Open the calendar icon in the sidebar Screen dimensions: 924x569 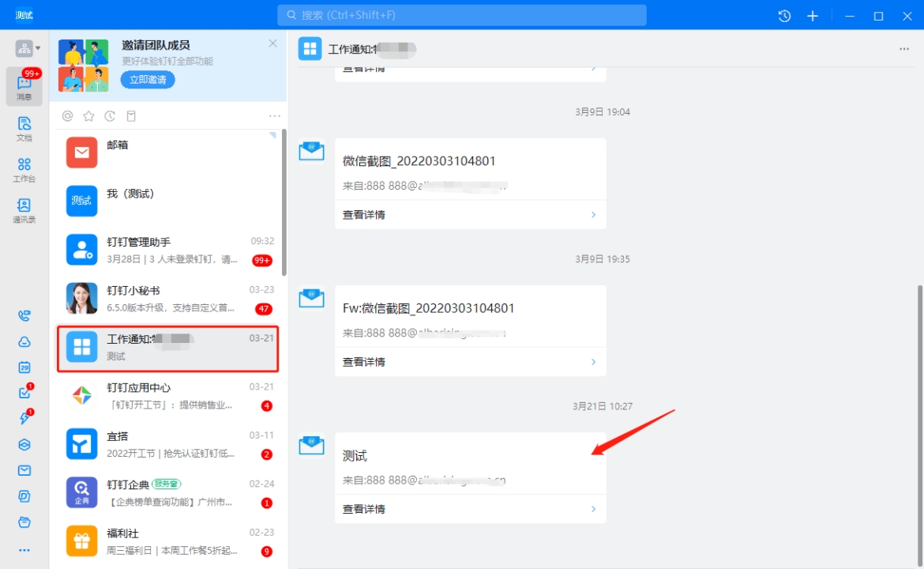[x=24, y=367]
